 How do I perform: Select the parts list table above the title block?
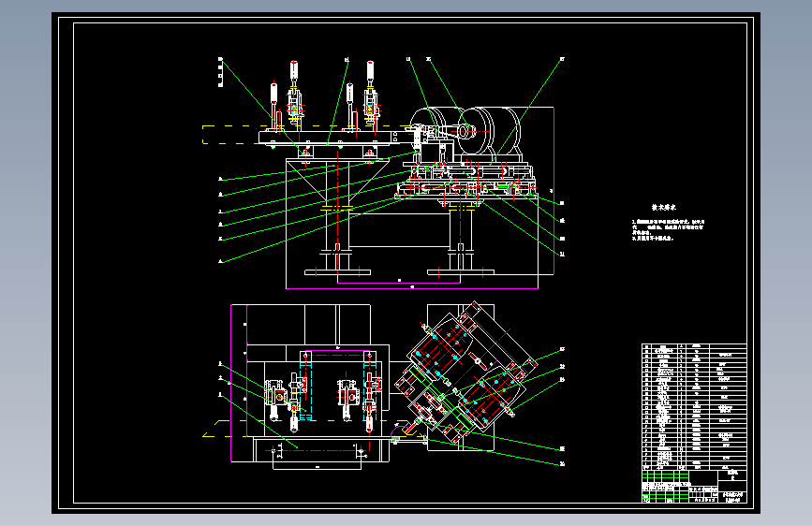coord(694,406)
